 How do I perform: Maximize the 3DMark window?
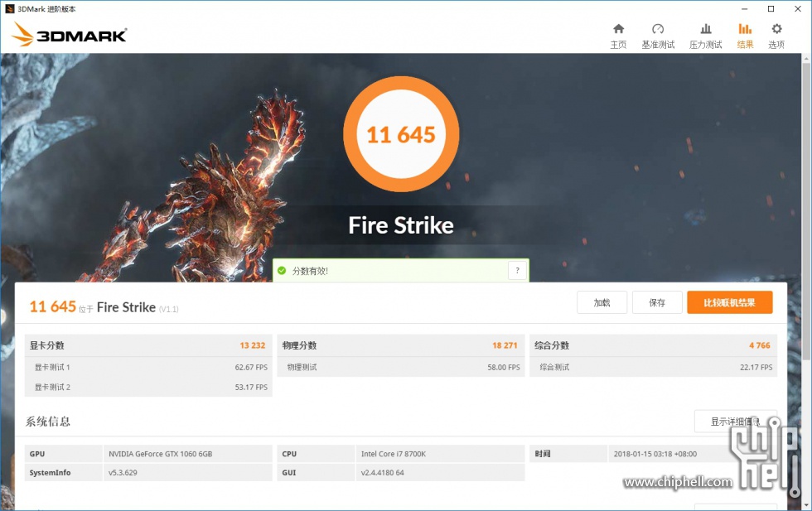[x=771, y=9]
